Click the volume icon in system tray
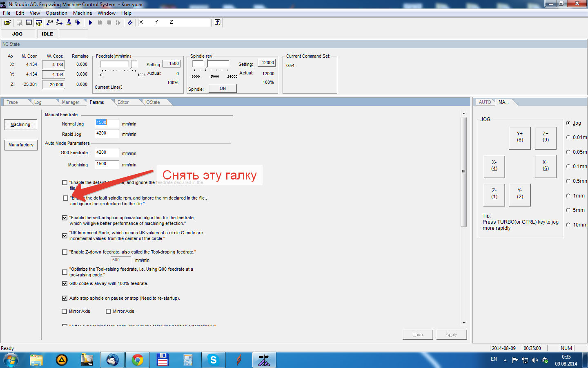 pyautogui.click(x=535, y=360)
